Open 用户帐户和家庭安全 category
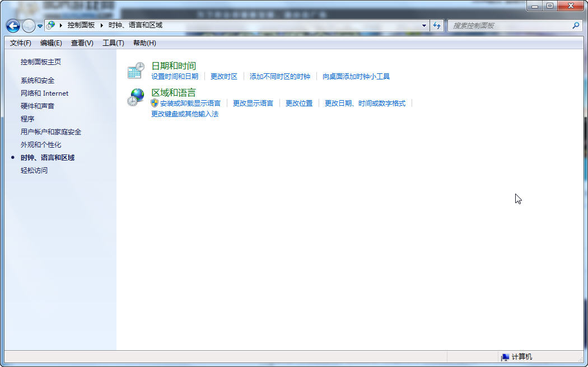Image resolution: width=588 pixels, height=367 pixels. [x=50, y=132]
